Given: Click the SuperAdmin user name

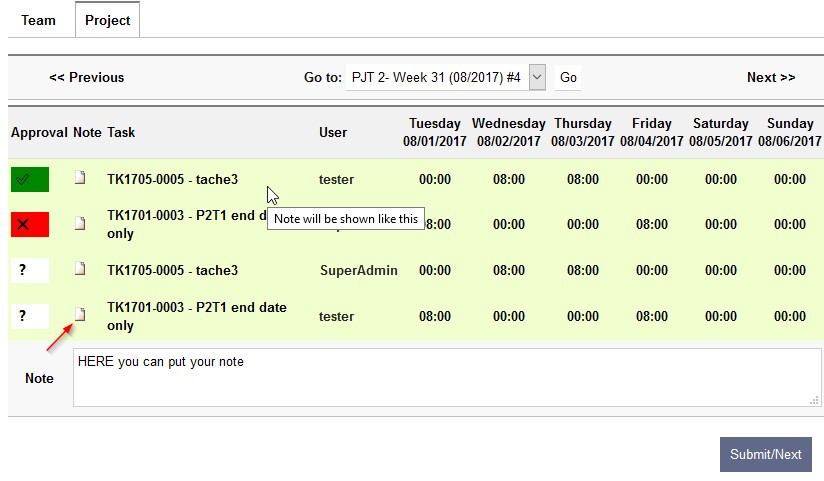Looking at the screenshot, I should coord(359,270).
